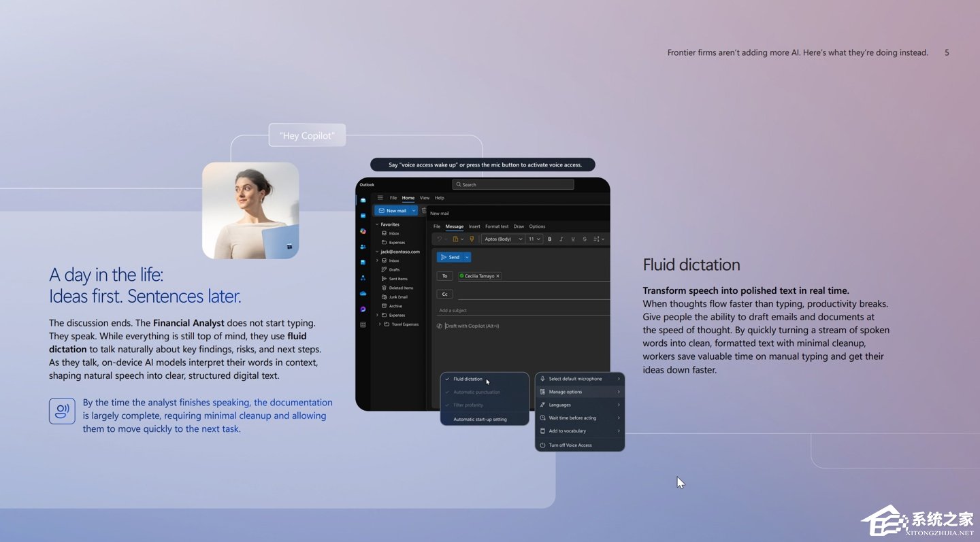
Task: Apply Italic formatting
Action: tap(561, 239)
